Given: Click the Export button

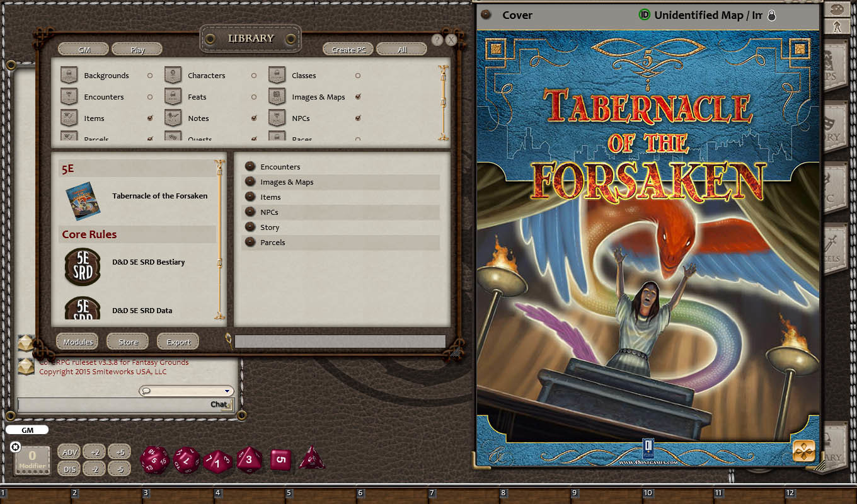Looking at the screenshot, I should [x=178, y=341].
